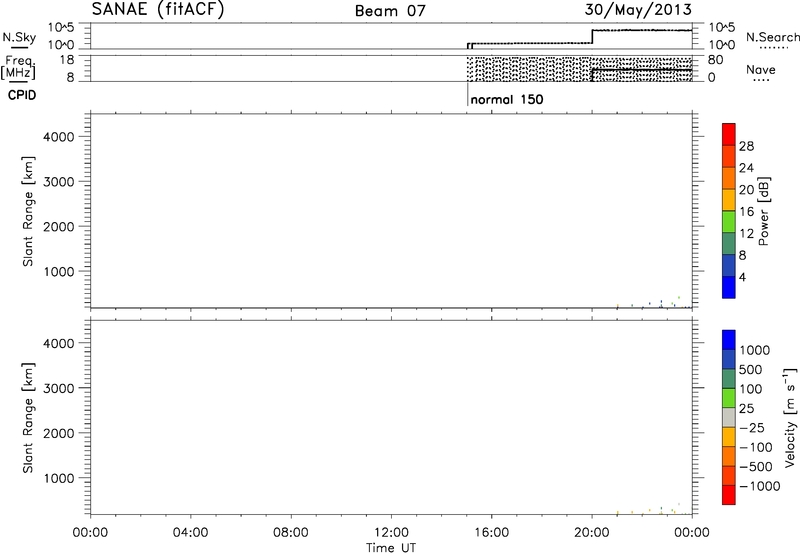Click the step in N.Sky noise line
This screenshot has height=554, width=800.
(592, 36)
